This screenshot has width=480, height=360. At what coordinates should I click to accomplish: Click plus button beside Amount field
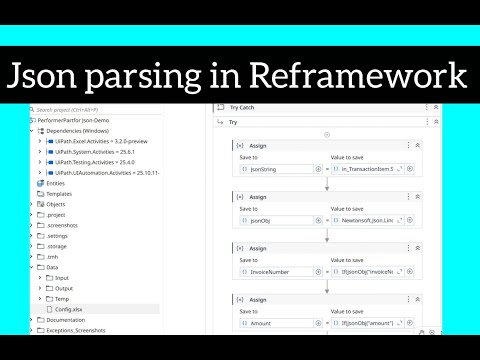(x=318, y=323)
